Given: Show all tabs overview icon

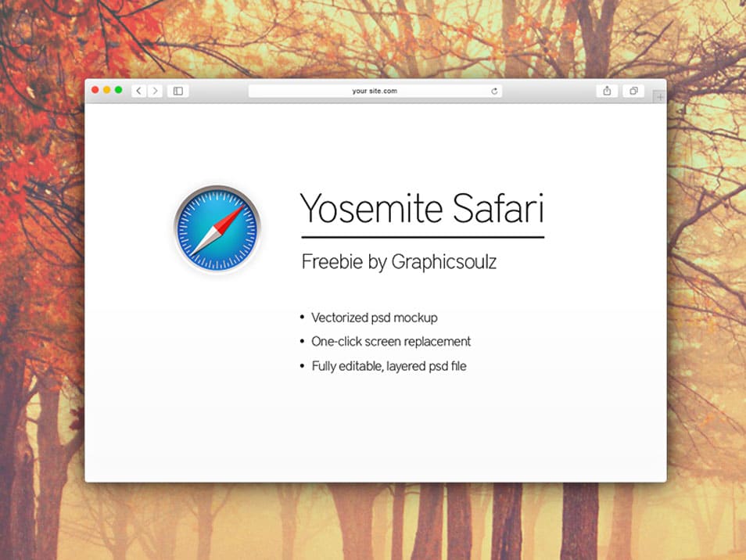Looking at the screenshot, I should (x=633, y=91).
